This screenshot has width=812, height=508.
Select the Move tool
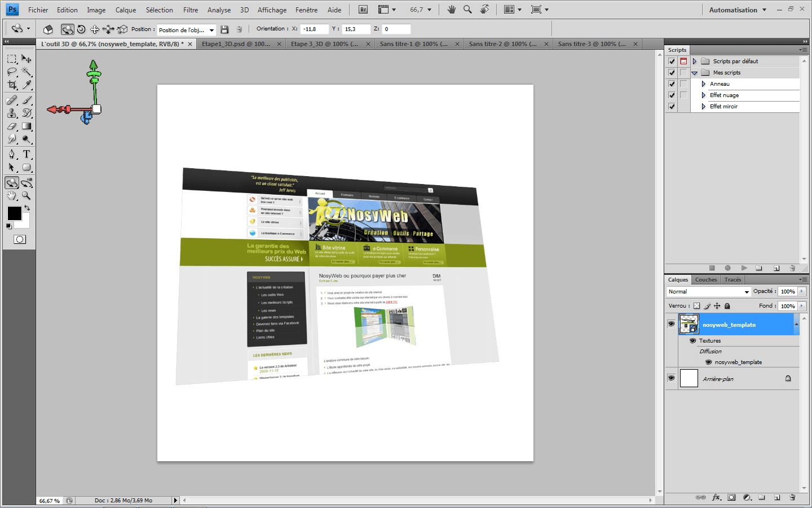(x=27, y=59)
